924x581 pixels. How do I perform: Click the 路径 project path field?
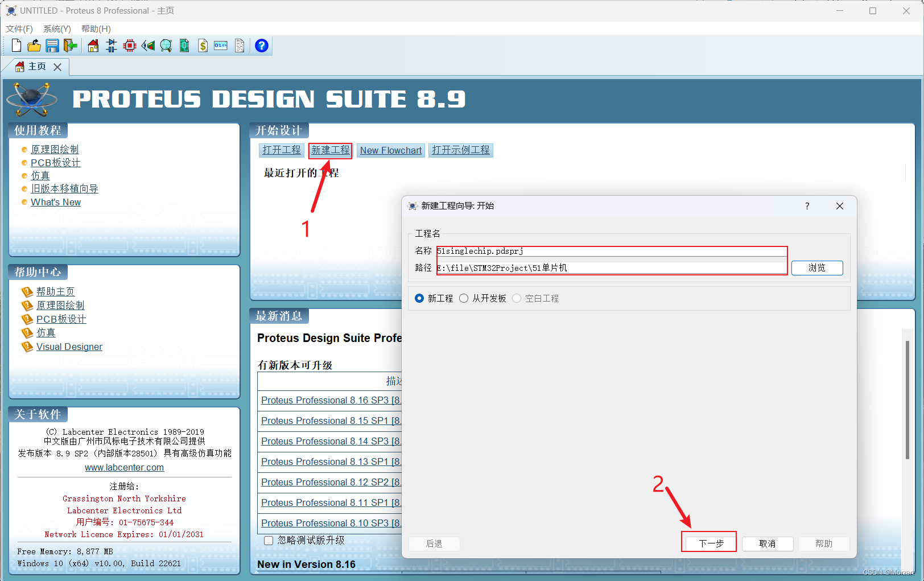tap(612, 268)
